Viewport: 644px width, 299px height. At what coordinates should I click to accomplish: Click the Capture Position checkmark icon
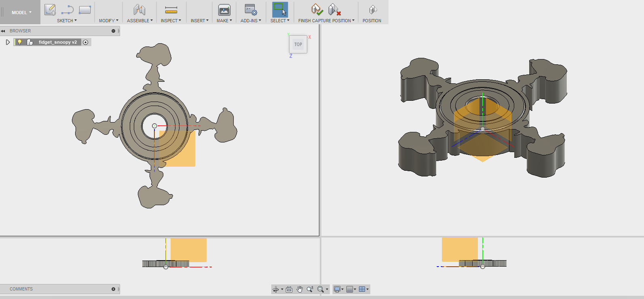(x=317, y=9)
